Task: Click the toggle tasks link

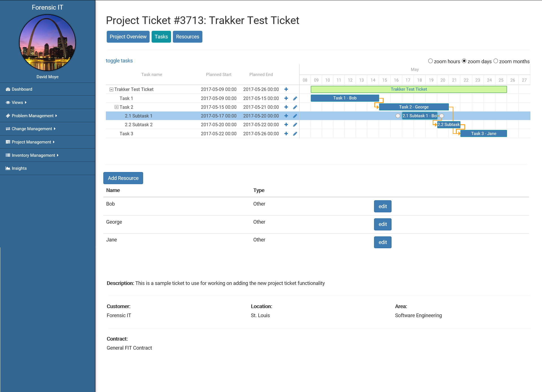Action: click(119, 61)
